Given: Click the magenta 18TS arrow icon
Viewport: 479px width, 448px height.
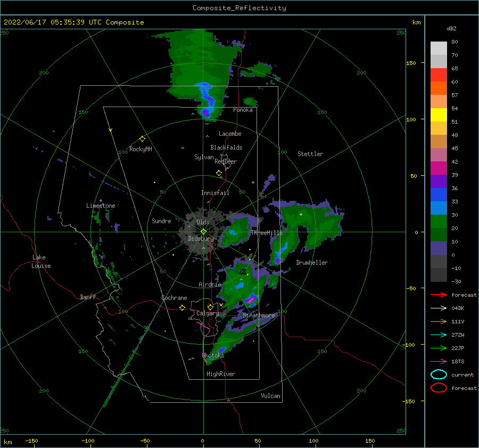Looking at the screenshot, I should coord(439,362).
